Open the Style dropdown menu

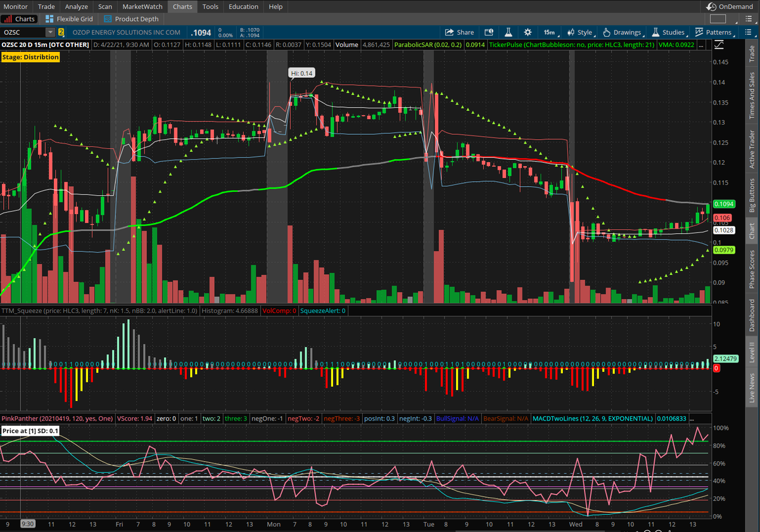coord(580,32)
